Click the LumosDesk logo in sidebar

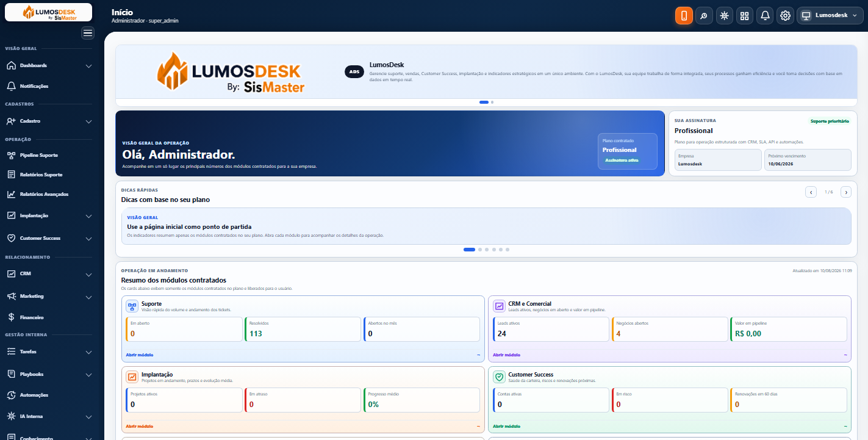coord(49,12)
